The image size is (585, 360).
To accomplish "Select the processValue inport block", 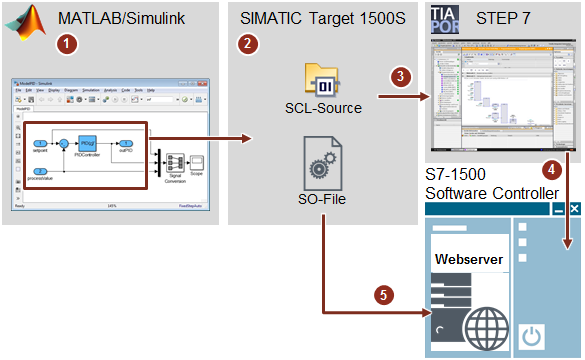I will pos(40,171).
